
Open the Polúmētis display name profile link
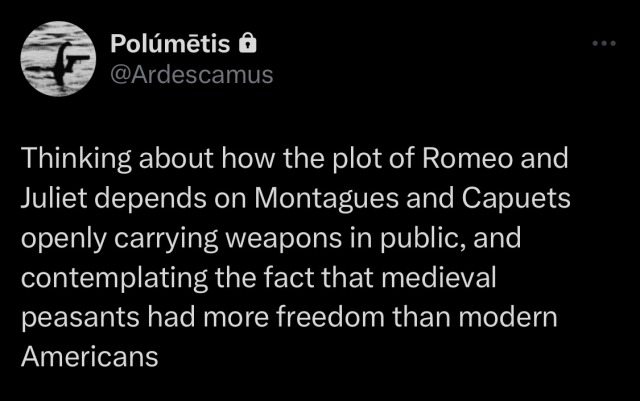(x=167, y=45)
